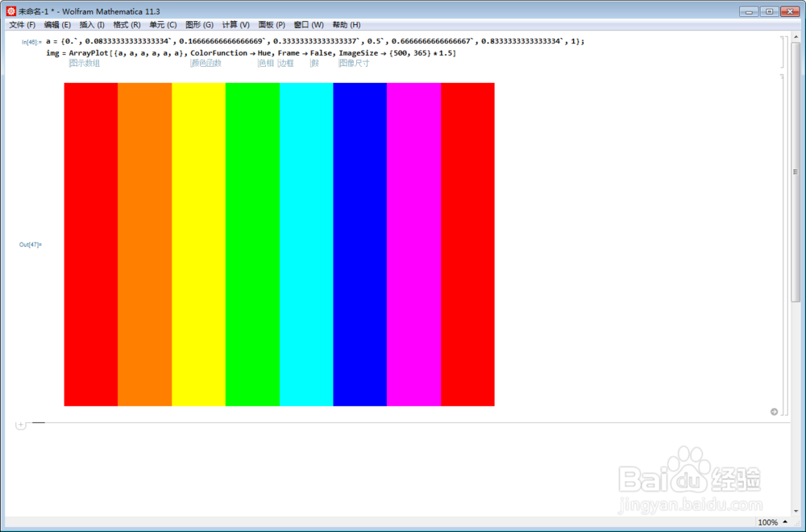The image size is (806, 532).
Task: Click the Mathematica app icon in title bar
Action: click(10, 10)
